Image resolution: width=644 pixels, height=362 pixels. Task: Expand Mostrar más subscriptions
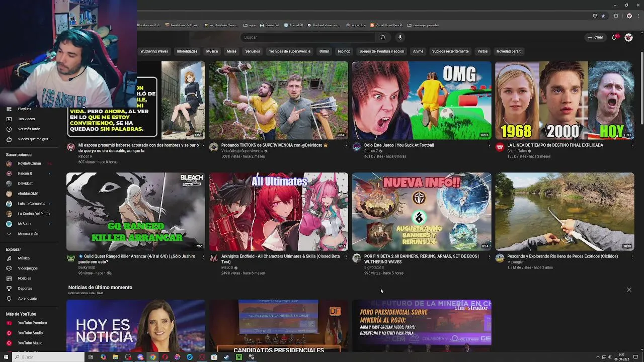pyautogui.click(x=28, y=234)
